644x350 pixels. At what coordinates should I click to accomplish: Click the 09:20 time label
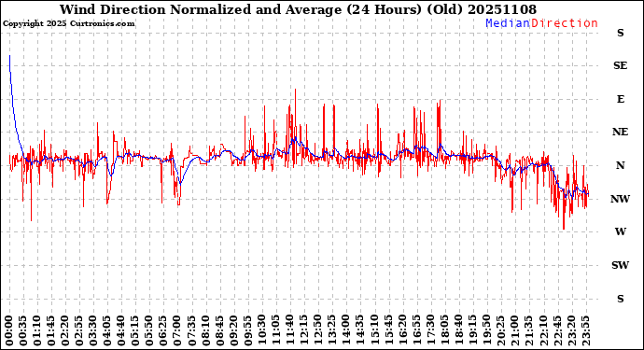234,330
